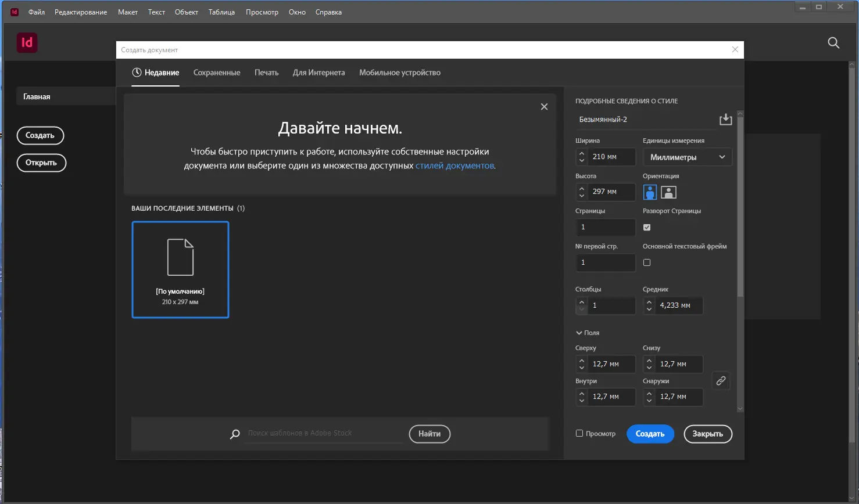This screenshot has width=859, height=504.
Task: Increase the Сверху margin with up arrow
Action: (582, 361)
